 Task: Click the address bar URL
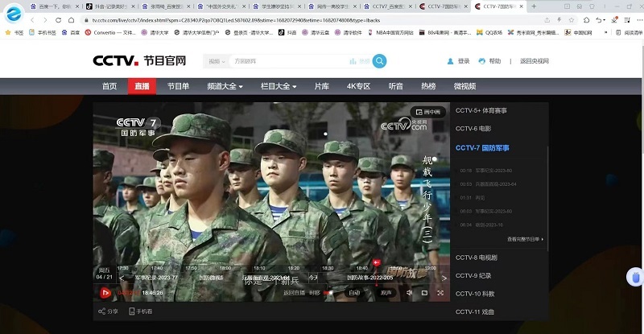pos(236,20)
